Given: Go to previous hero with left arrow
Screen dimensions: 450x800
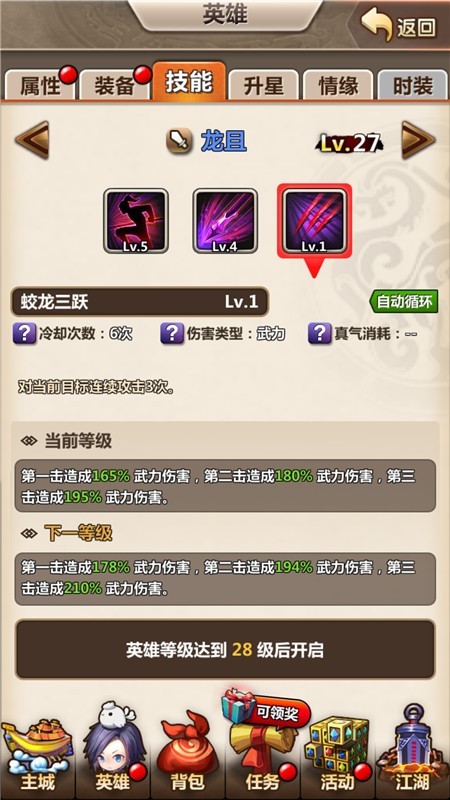Looking at the screenshot, I should click(32, 140).
